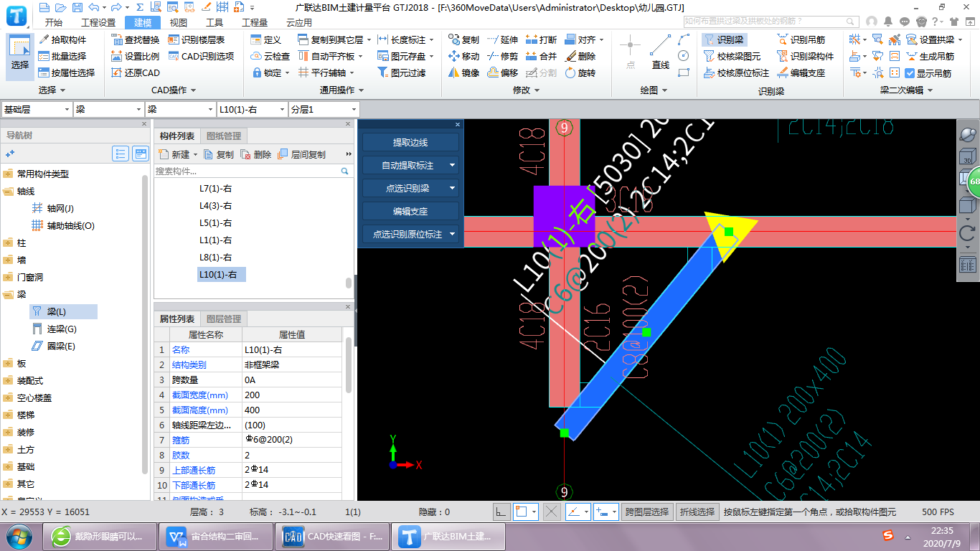Viewport: 980px width, 551px height.
Task: Select 圈梁(E) in navigation tree
Action: pyautogui.click(x=61, y=346)
